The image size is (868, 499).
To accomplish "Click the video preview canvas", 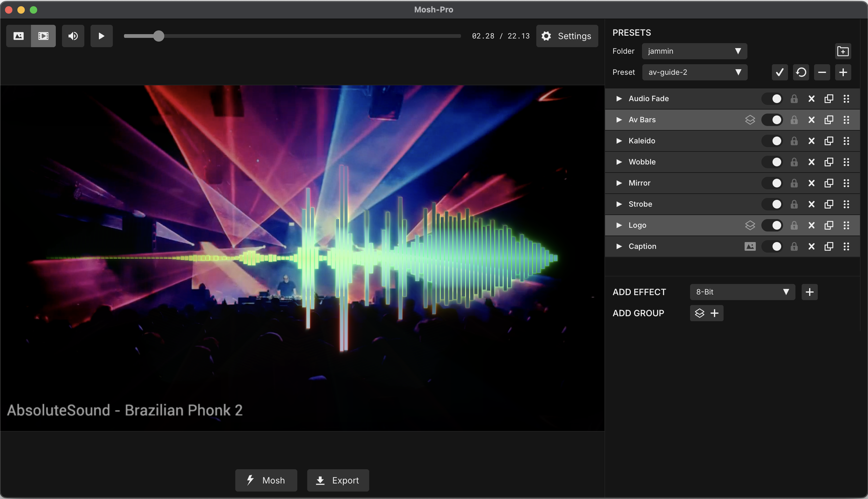I will [302, 258].
